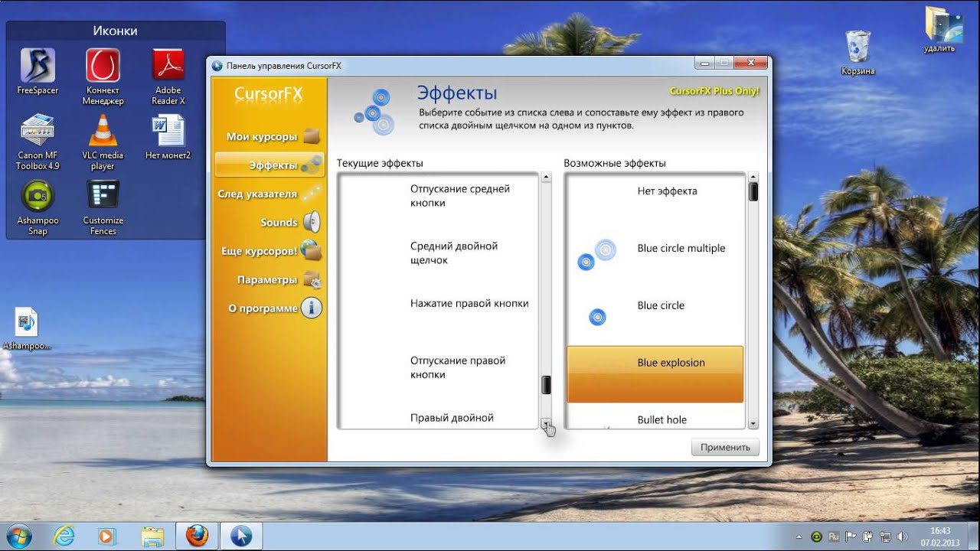Click the Применить button

725,447
